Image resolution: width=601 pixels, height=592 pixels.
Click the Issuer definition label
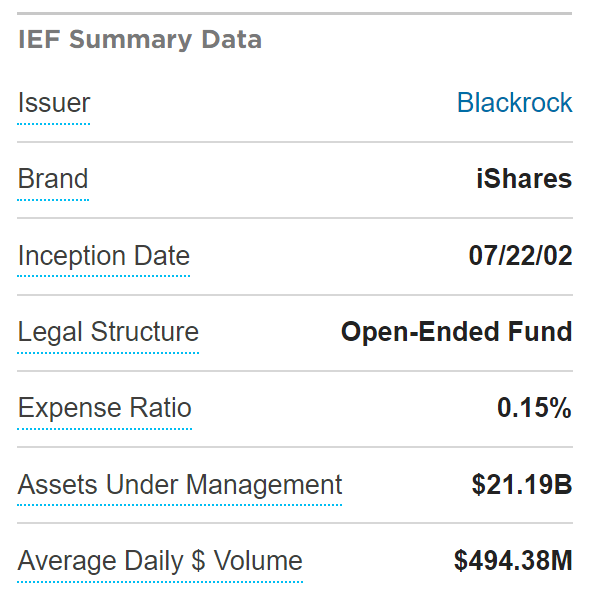coord(54,103)
